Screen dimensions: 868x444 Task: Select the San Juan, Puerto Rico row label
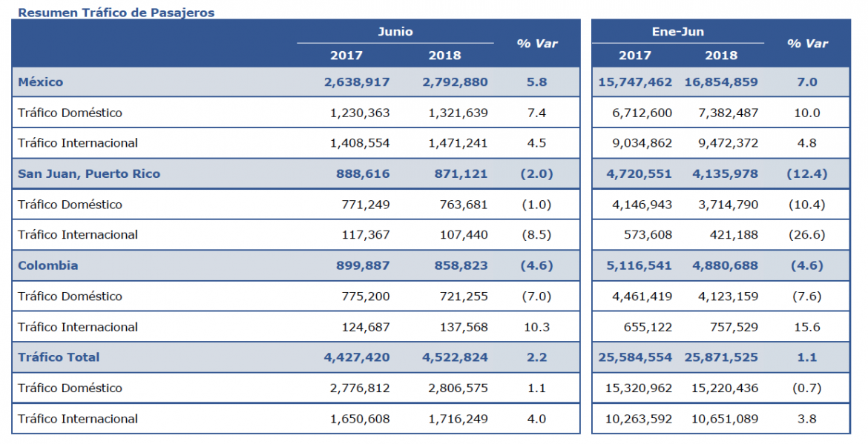[89, 173]
